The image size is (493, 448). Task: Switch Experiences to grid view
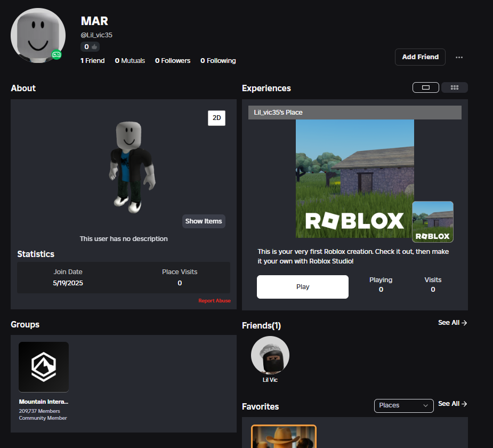(x=455, y=87)
